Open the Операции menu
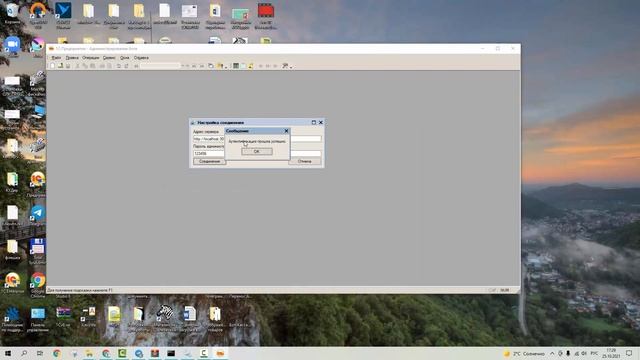This screenshot has height=360, width=640. click(91, 58)
